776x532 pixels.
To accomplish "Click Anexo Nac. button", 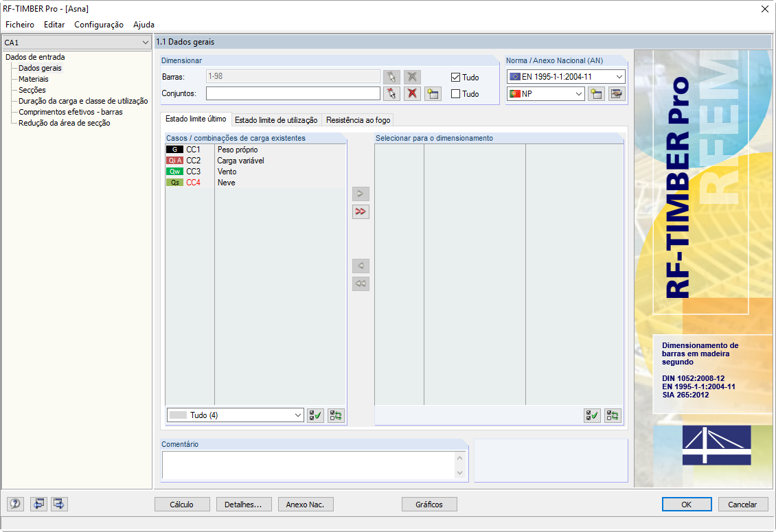I will pos(306,505).
